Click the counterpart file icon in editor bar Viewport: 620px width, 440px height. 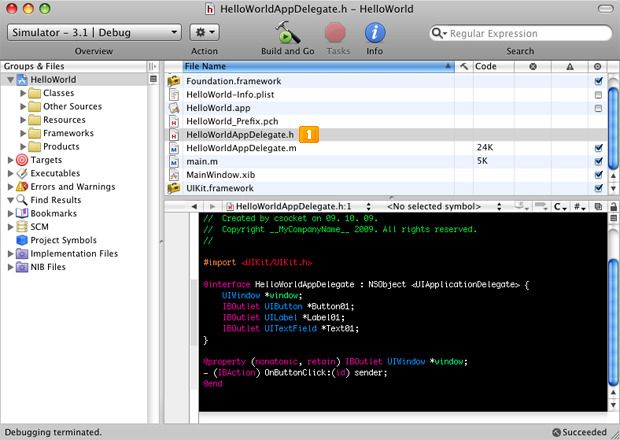click(598, 206)
